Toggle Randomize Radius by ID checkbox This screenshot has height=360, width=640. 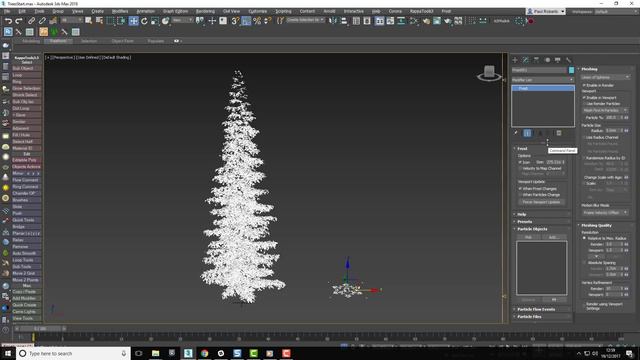pos(584,158)
